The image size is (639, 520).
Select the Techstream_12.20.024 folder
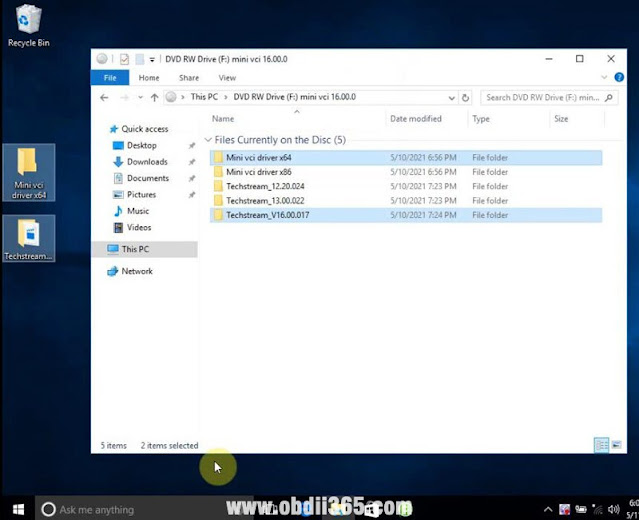[x=406, y=186]
